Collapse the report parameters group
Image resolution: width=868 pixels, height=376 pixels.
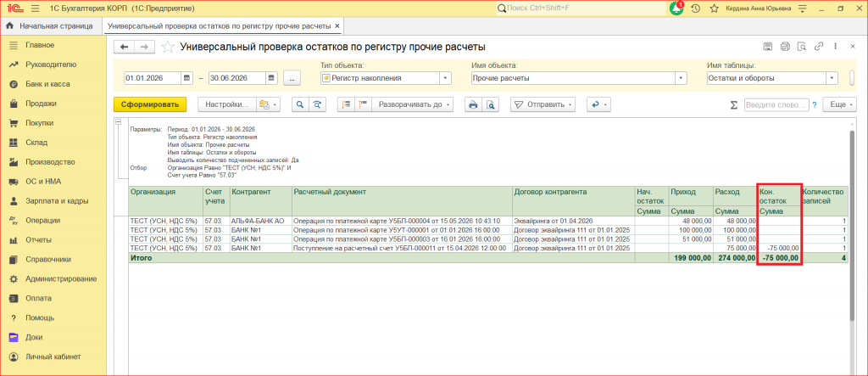117,122
